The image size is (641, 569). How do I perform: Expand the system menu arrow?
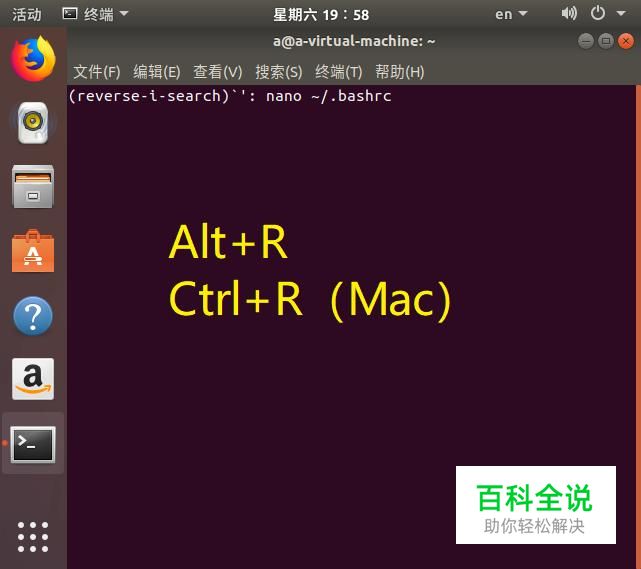(x=621, y=14)
